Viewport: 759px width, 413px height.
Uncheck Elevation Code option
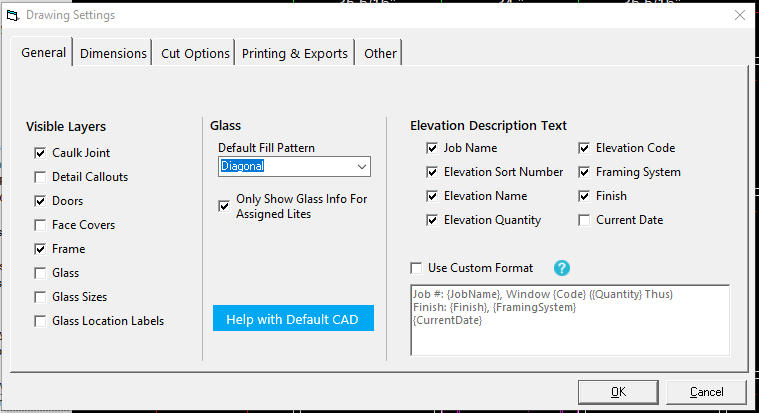pos(584,148)
